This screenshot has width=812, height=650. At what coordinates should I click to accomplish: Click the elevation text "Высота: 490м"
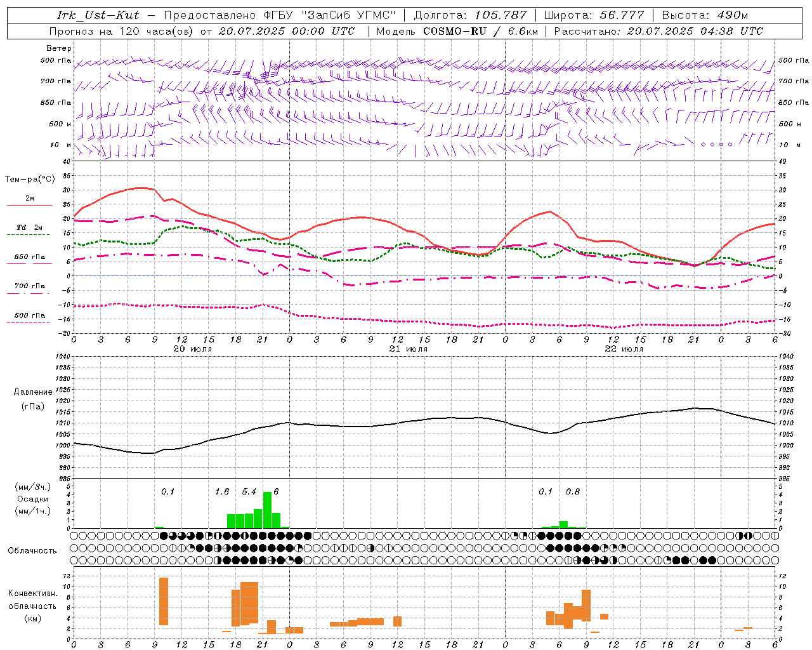pyautogui.click(x=705, y=15)
